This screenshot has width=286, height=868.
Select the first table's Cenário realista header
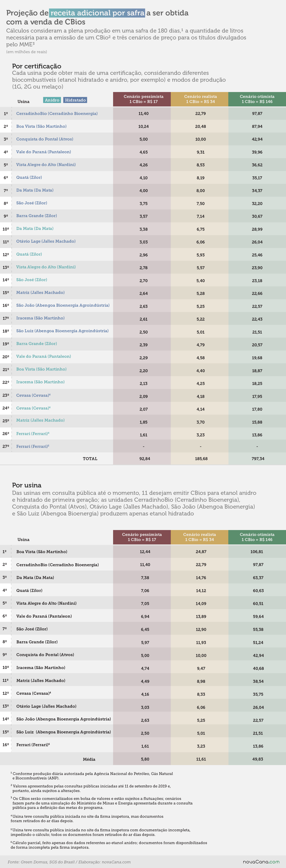[x=200, y=99]
